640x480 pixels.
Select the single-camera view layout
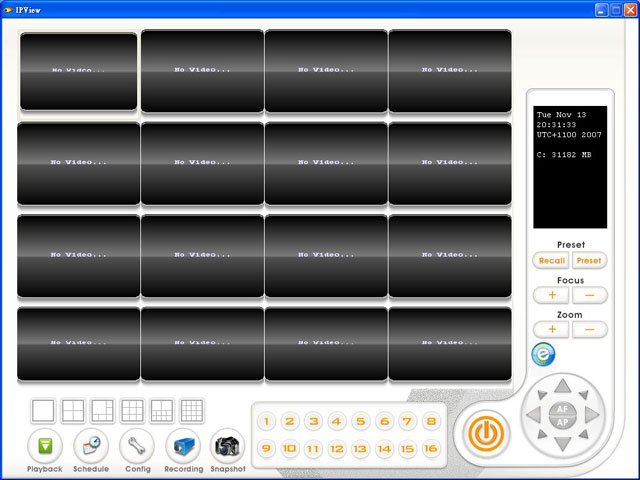[43, 411]
